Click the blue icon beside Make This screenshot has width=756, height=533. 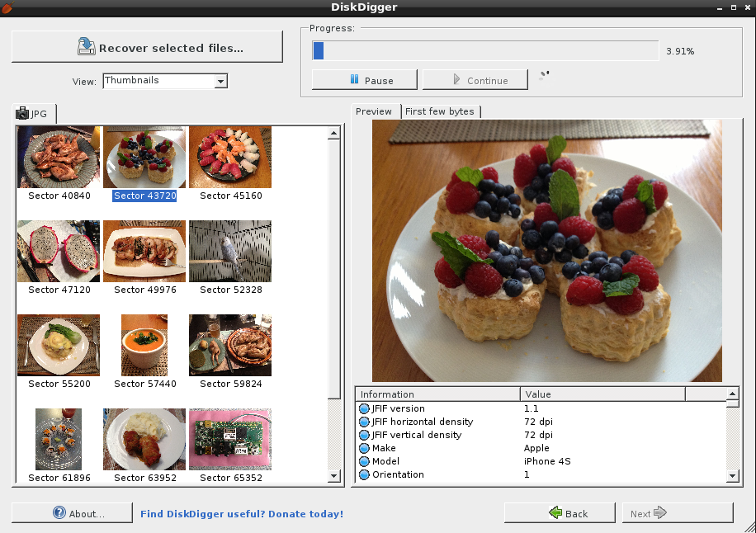tap(364, 448)
